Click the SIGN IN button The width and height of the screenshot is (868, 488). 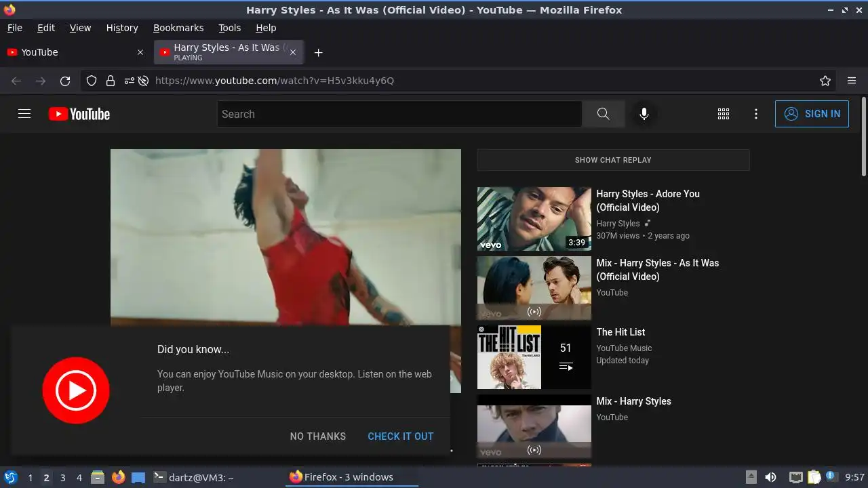(812, 114)
